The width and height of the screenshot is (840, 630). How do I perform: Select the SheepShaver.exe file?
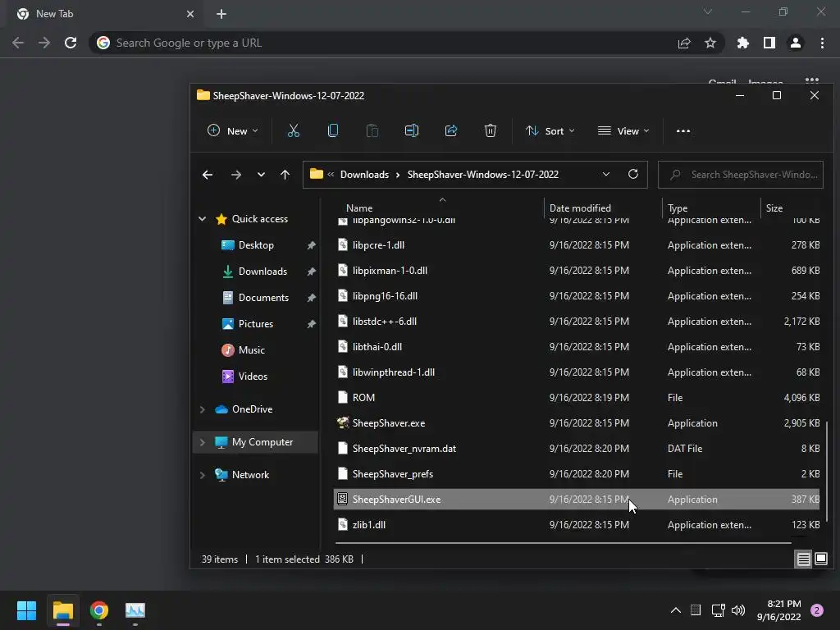577,423
